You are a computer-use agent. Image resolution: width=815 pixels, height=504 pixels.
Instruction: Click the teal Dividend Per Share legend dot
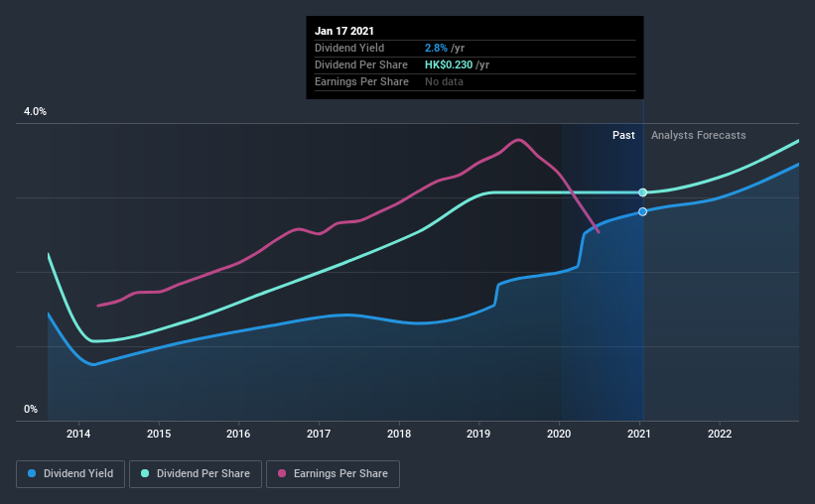145,473
